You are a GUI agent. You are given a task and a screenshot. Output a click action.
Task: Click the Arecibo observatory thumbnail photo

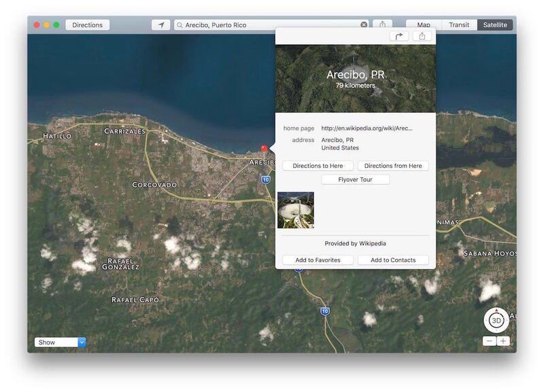296,210
